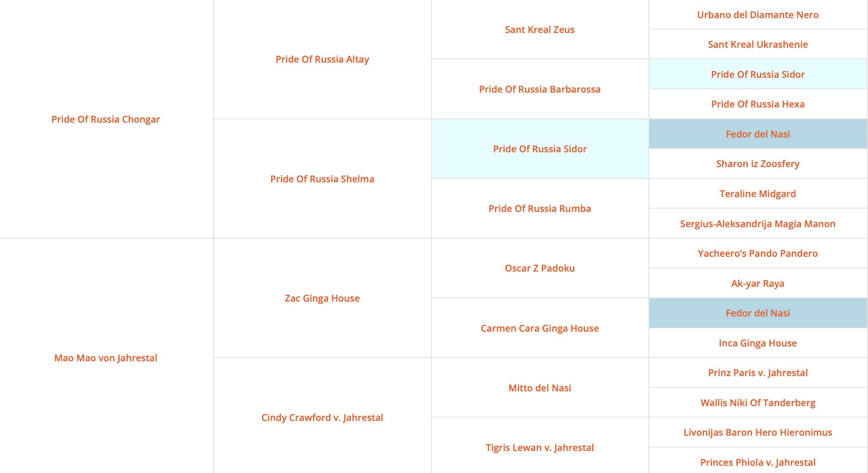View the Sharon iz Zoosfery entry
This screenshot has height=473, width=868.
coord(758,164)
